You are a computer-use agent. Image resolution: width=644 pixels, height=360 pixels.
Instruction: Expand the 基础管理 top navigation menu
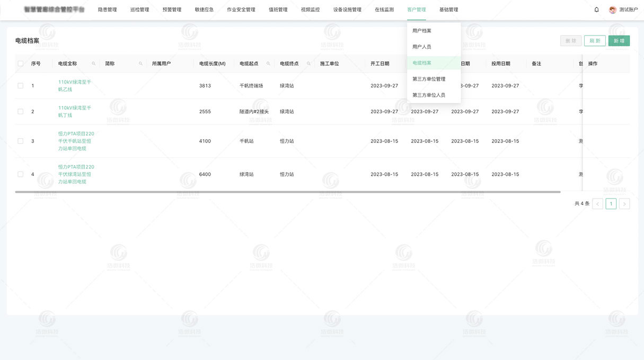tap(448, 10)
